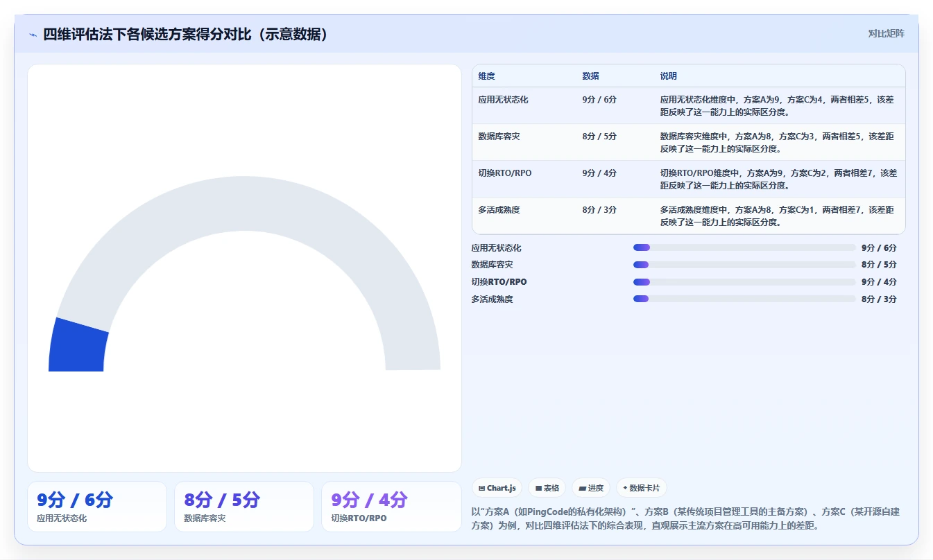
Task: Open the 8分 / 5分 数据库容灾 data card
Action: [x=244, y=507]
